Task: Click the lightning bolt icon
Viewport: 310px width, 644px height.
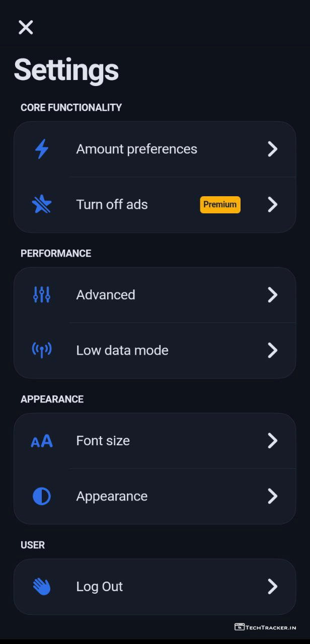Action: point(42,149)
